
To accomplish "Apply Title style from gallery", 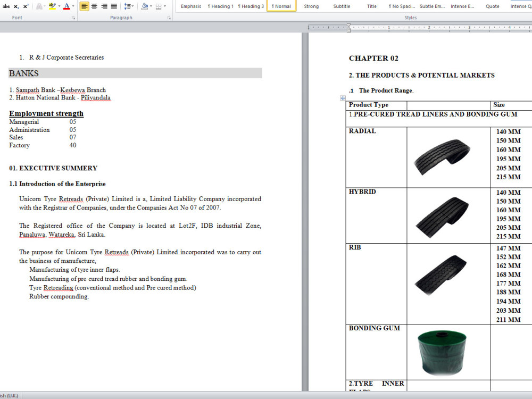I will pos(371,6).
